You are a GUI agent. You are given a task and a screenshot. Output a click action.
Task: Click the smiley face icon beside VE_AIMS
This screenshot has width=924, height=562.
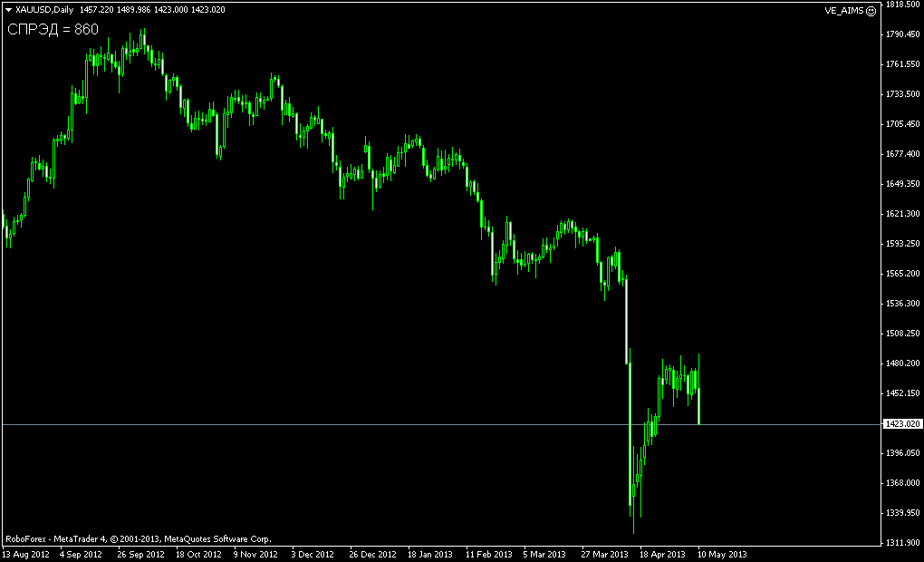tap(871, 11)
